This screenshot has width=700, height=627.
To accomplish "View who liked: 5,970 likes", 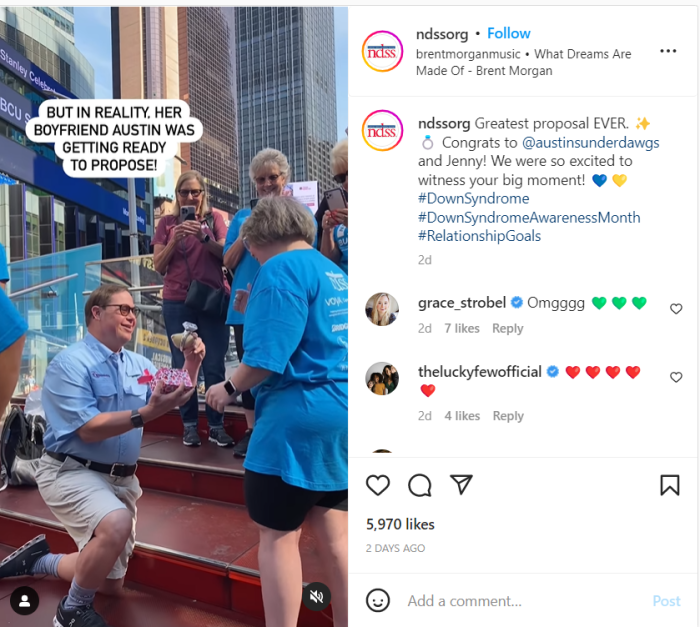I will click(400, 524).
